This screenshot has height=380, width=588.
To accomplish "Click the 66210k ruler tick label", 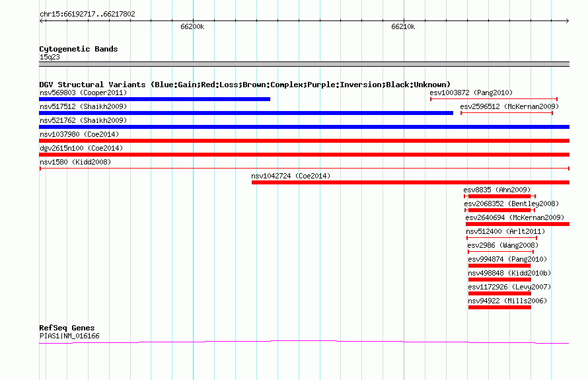I will [x=403, y=26].
